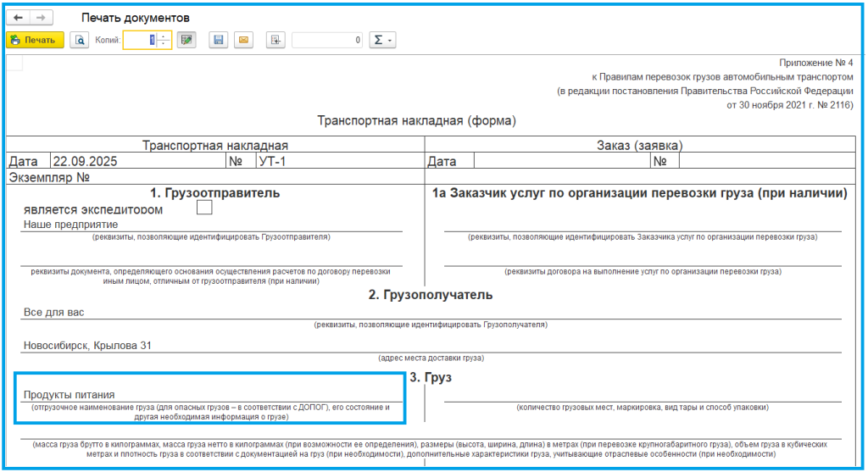Screen dimensions: 868x472
Task: Click into the Копий number field
Action: coord(139,40)
